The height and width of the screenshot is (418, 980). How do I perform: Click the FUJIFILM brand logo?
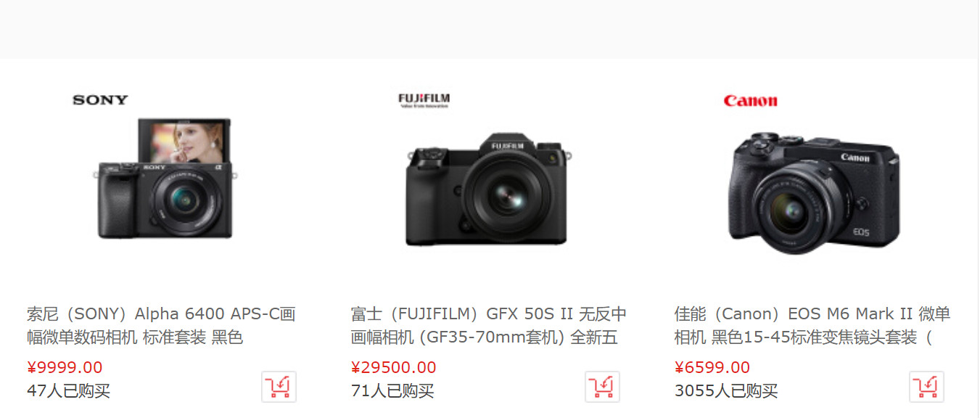click(424, 100)
